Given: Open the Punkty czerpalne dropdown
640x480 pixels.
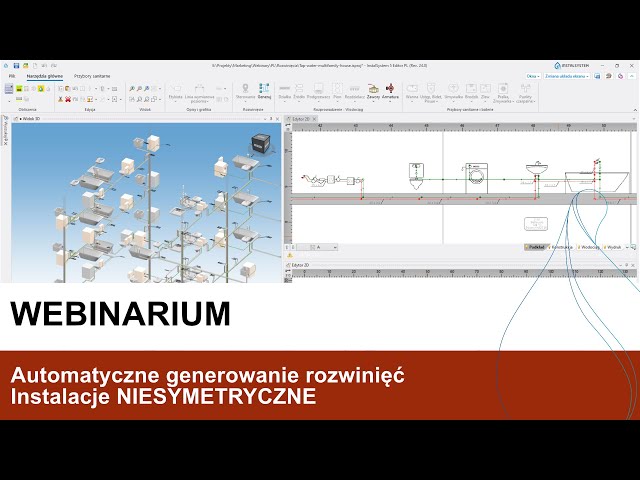Looking at the screenshot, I should pos(526,93).
